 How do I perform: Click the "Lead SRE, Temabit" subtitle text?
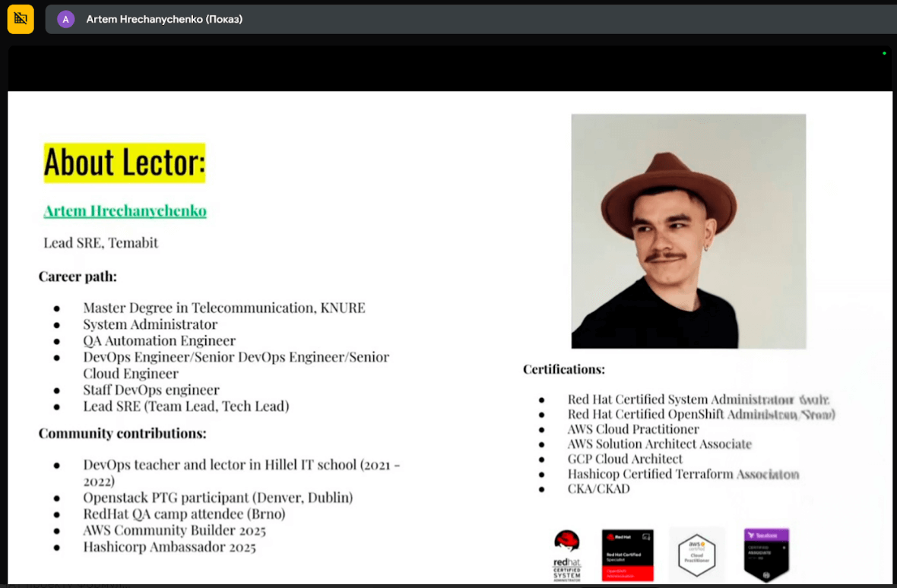click(x=101, y=243)
